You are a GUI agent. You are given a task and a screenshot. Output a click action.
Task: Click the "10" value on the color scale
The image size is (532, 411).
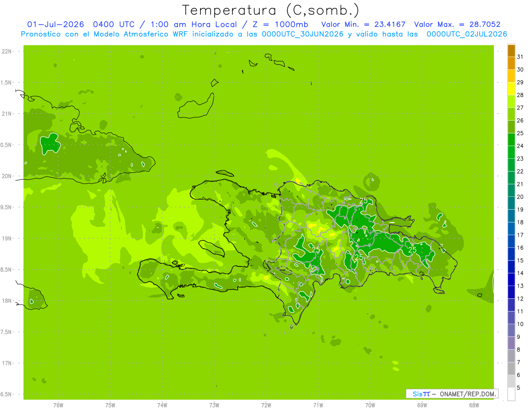(520, 324)
